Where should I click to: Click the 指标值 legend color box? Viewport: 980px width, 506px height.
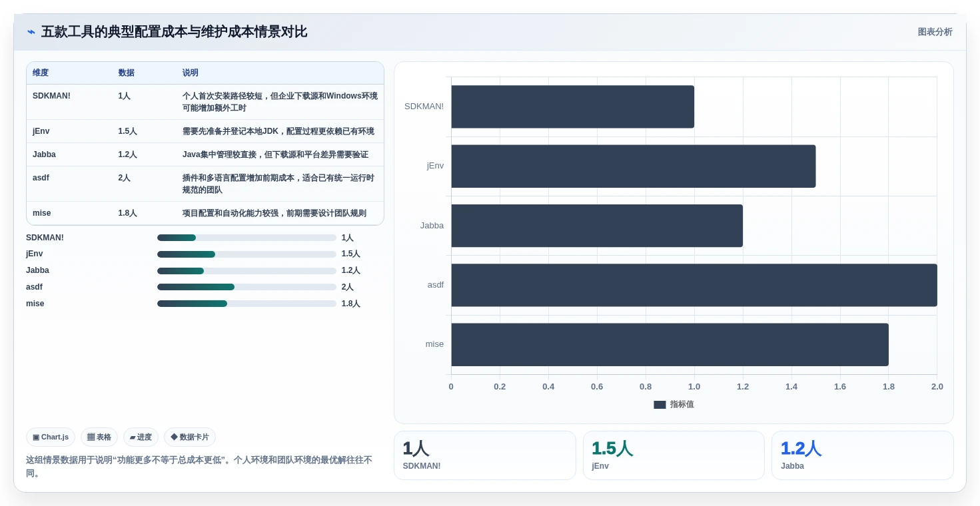click(x=660, y=404)
